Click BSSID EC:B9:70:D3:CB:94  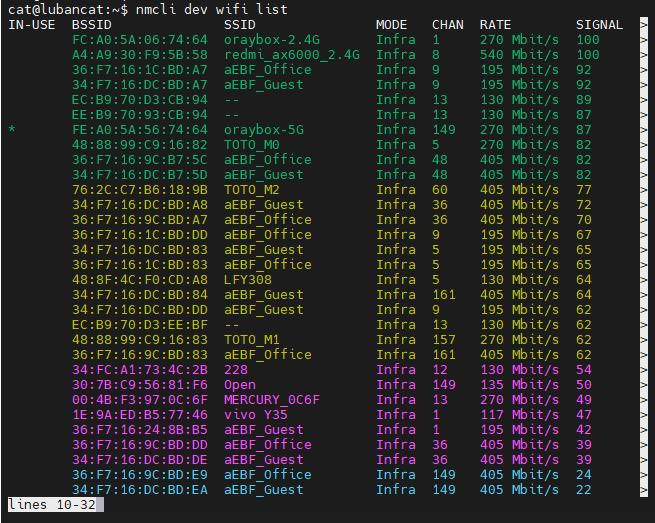(140, 100)
